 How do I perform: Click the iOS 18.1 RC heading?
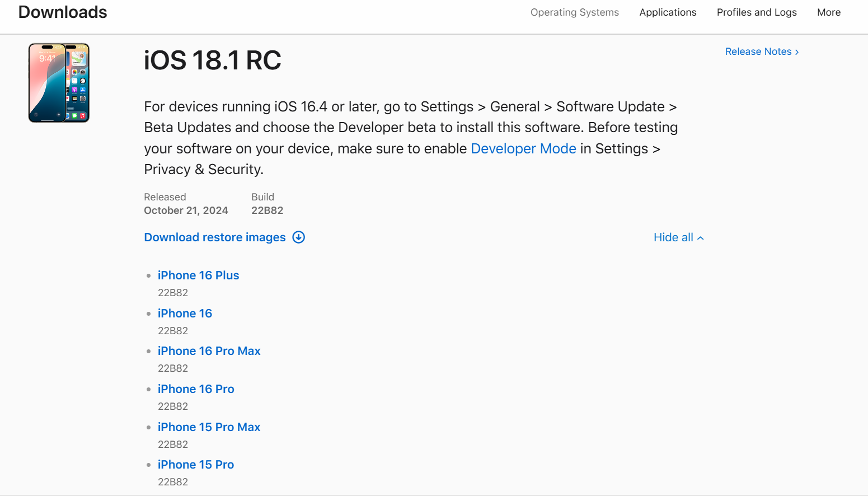(x=213, y=60)
